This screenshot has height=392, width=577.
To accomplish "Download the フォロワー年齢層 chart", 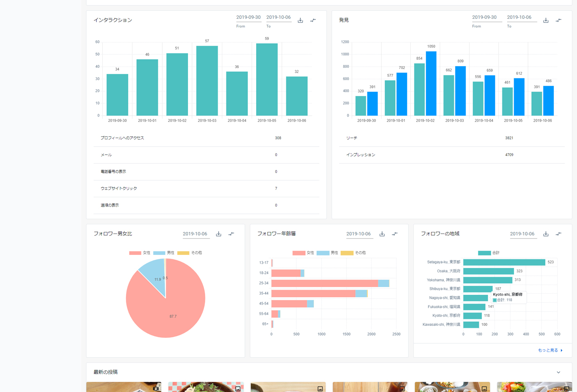I will click(x=382, y=234).
